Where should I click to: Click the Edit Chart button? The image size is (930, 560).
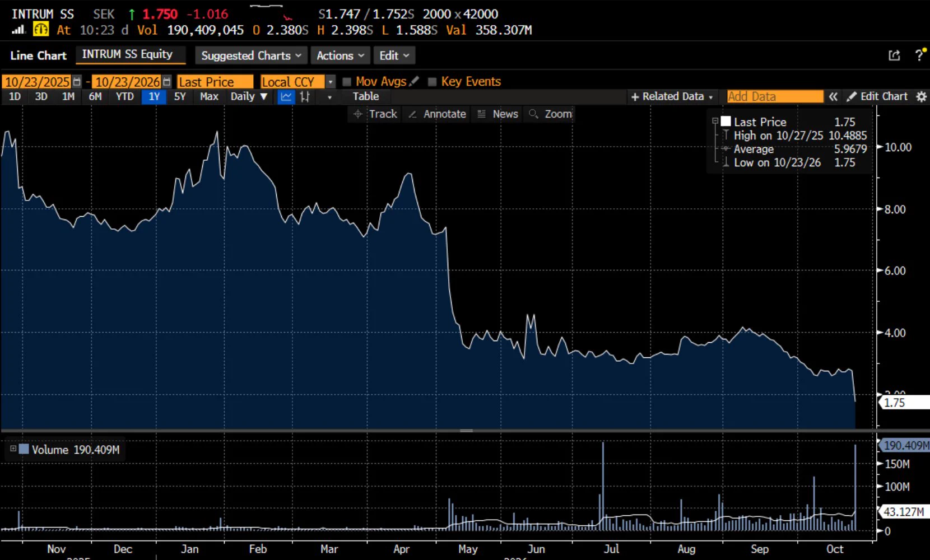pos(877,96)
